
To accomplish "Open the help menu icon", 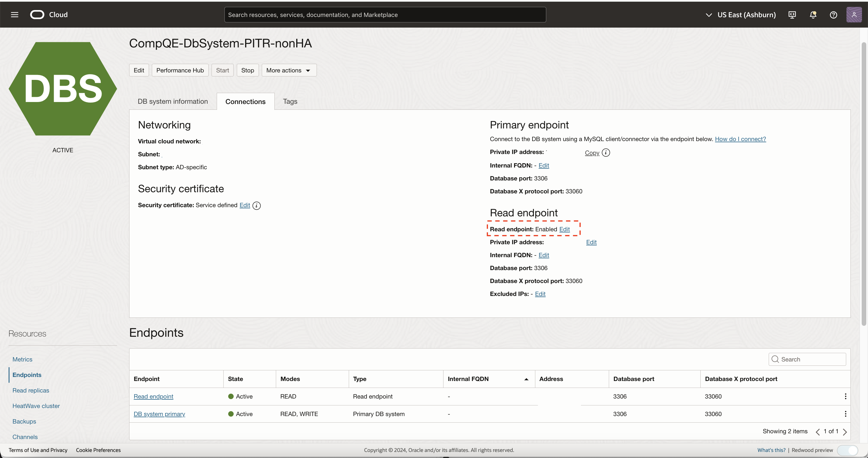I will (834, 15).
